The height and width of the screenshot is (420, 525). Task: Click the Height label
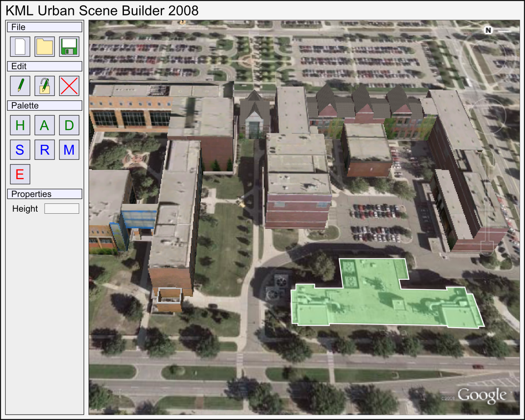click(x=25, y=209)
